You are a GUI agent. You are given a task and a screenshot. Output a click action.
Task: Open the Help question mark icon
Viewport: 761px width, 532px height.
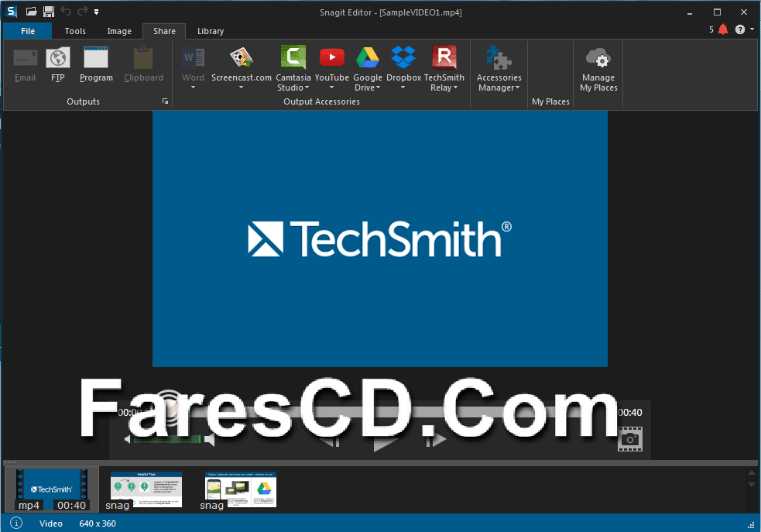point(739,29)
